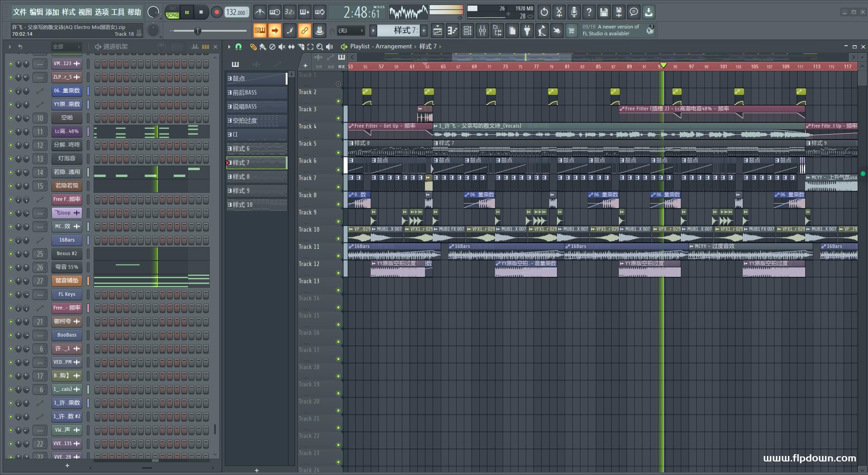The image size is (868, 475).
Task: Open the 添加 menu
Action: pyautogui.click(x=52, y=12)
